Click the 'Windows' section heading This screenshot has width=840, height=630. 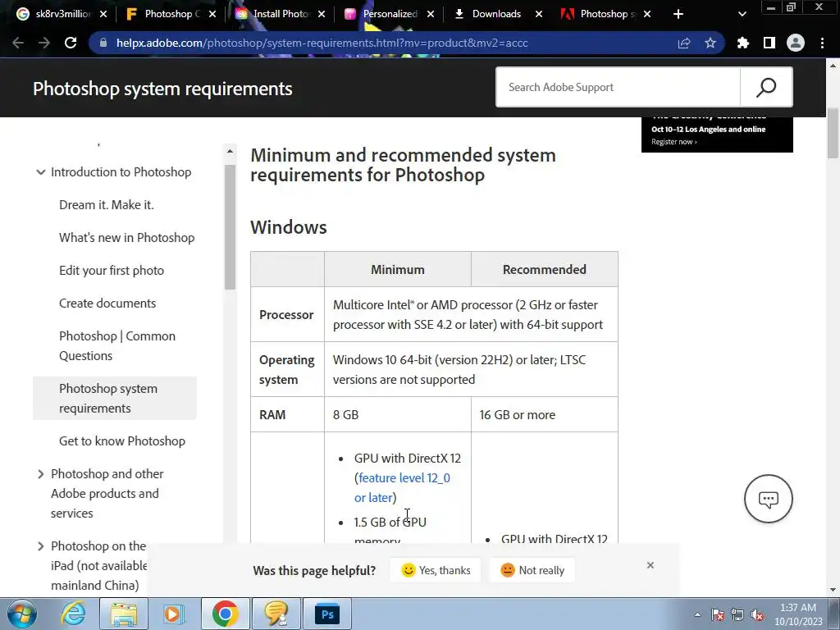289,227
